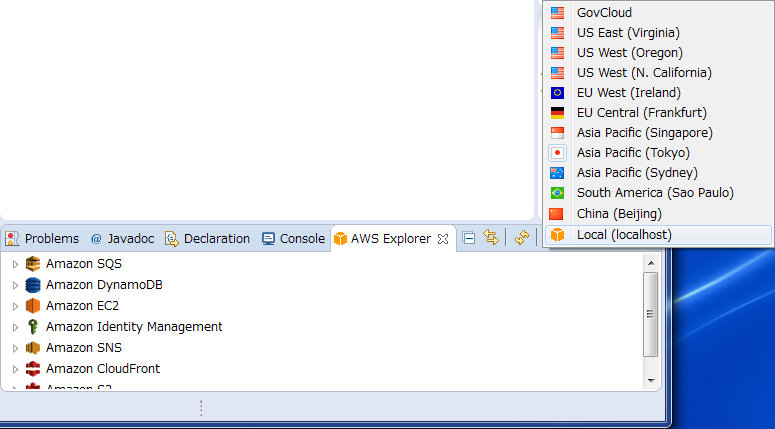Click the Japan flag for Tokyo
This screenshot has height=429, width=775.
coord(558,153)
